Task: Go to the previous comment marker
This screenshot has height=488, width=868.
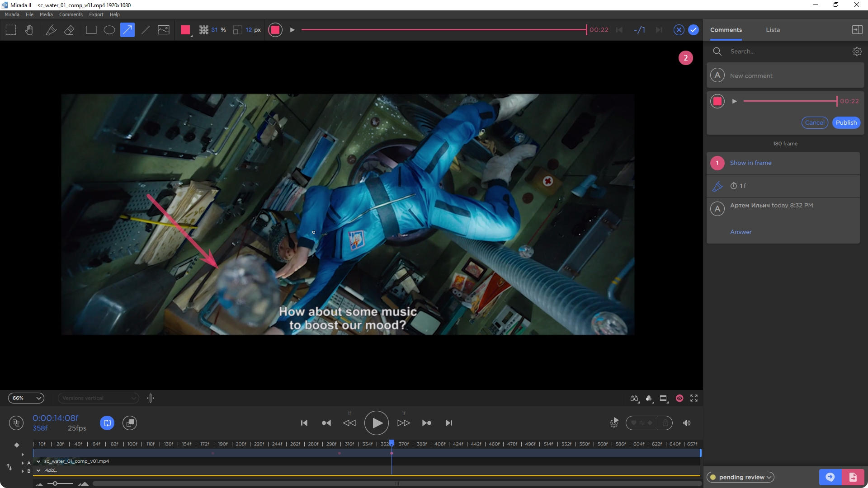Action: pyautogui.click(x=326, y=423)
